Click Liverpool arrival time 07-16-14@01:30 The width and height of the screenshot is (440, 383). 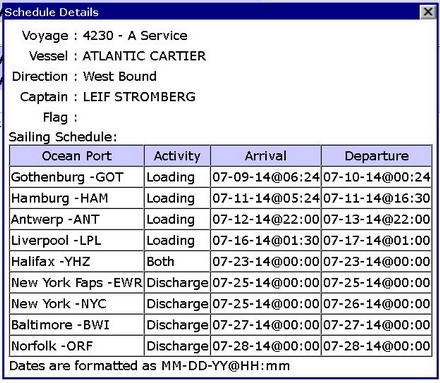point(266,240)
